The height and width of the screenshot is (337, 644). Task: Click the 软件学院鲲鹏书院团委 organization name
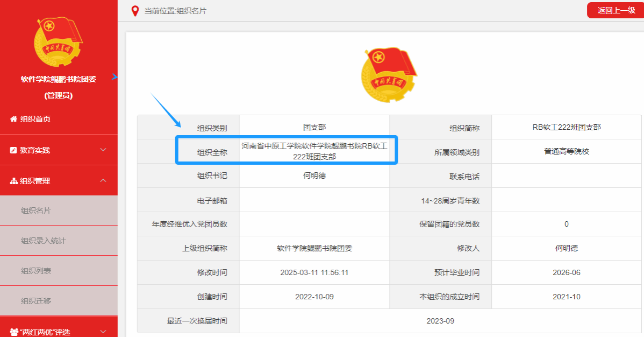pos(58,80)
